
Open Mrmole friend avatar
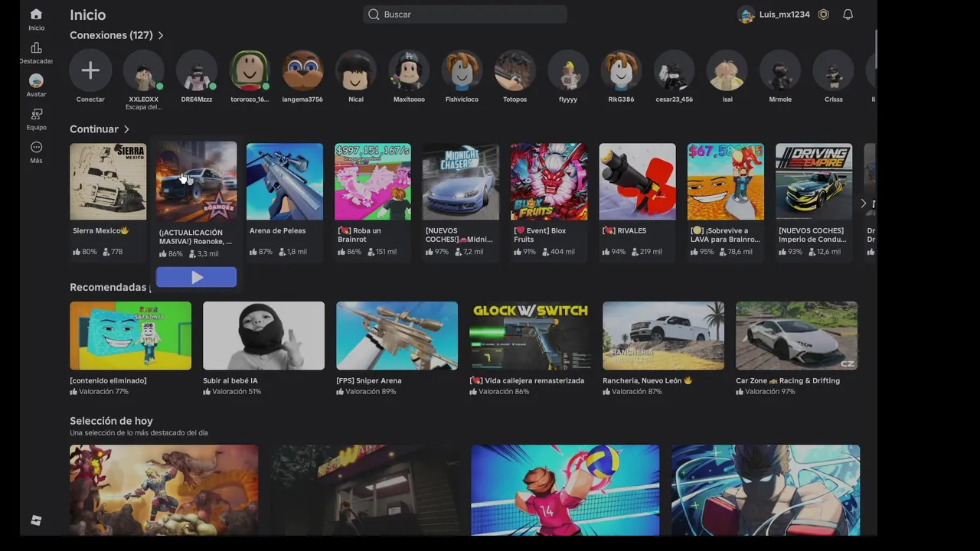pyautogui.click(x=780, y=70)
